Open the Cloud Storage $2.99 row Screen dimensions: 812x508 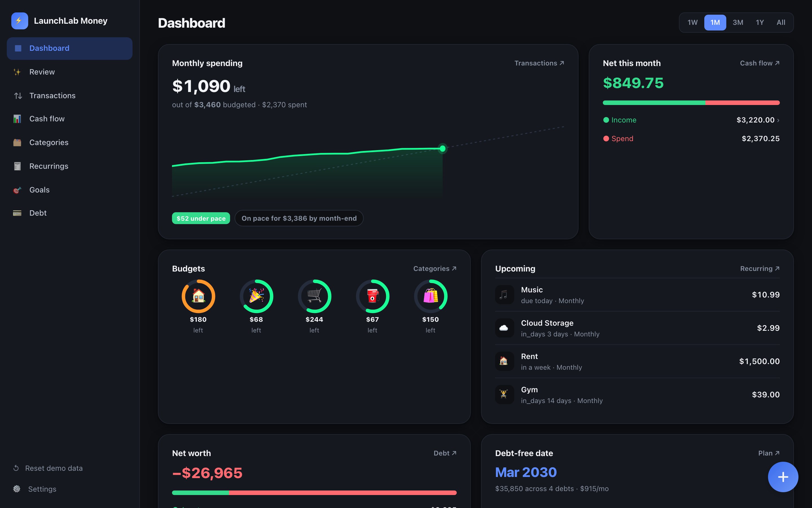pos(637,328)
